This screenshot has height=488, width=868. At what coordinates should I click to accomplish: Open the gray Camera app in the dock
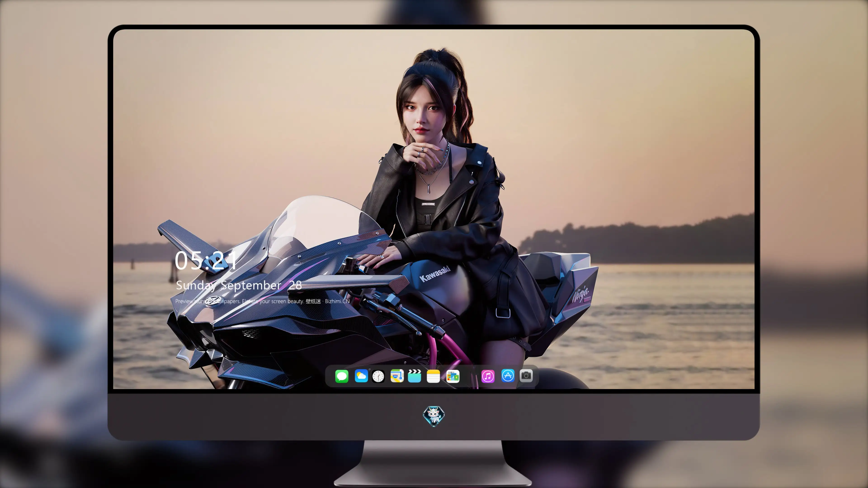point(526,375)
